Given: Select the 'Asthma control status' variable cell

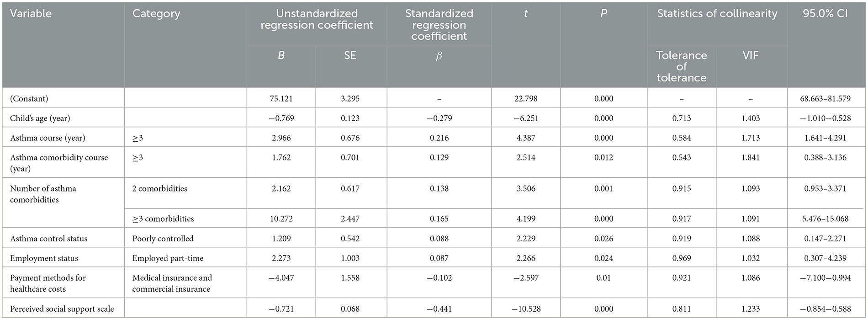Looking at the screenshot, I should pyautogui.click(x=48, y=238).
